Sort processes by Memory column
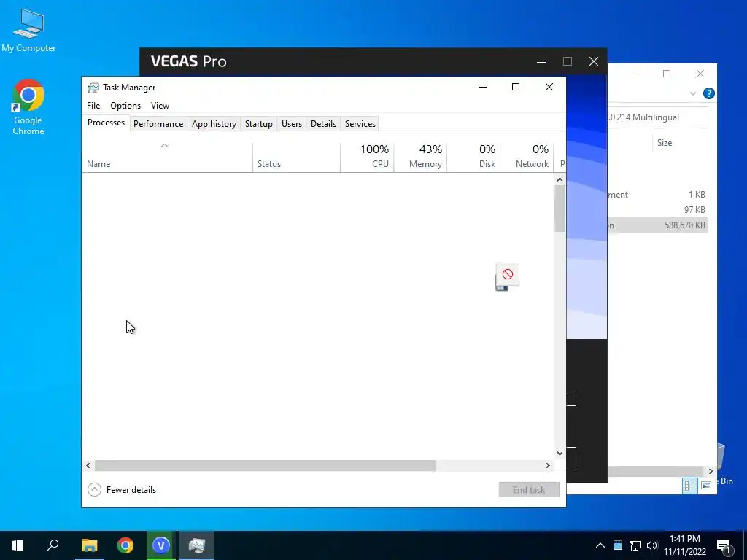This screenshot has width=747, height=560. [420, 157]
